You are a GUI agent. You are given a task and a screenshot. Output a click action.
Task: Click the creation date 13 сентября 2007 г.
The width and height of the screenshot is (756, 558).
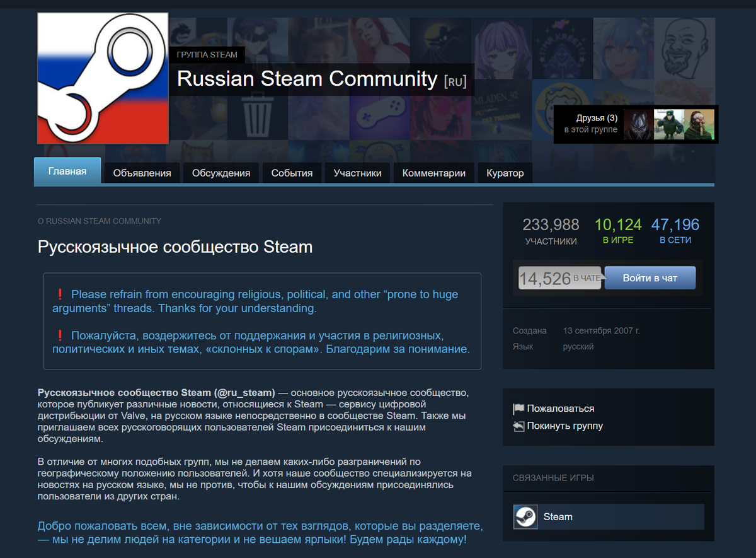pos(602,331)
